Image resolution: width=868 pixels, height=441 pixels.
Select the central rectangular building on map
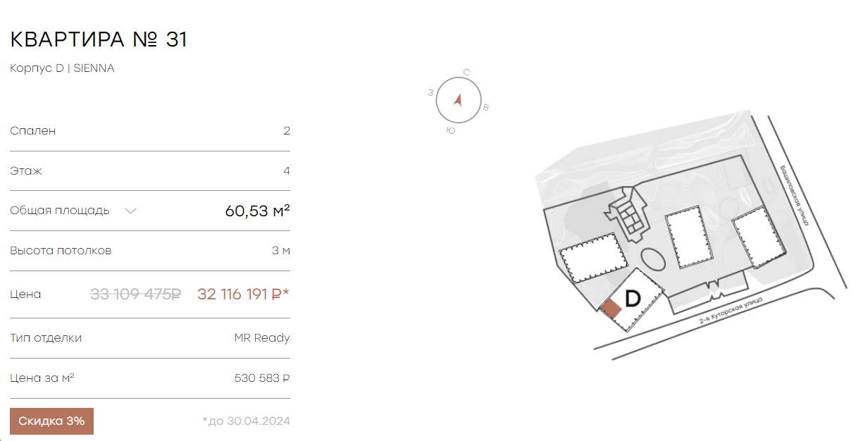pos(690,236)
